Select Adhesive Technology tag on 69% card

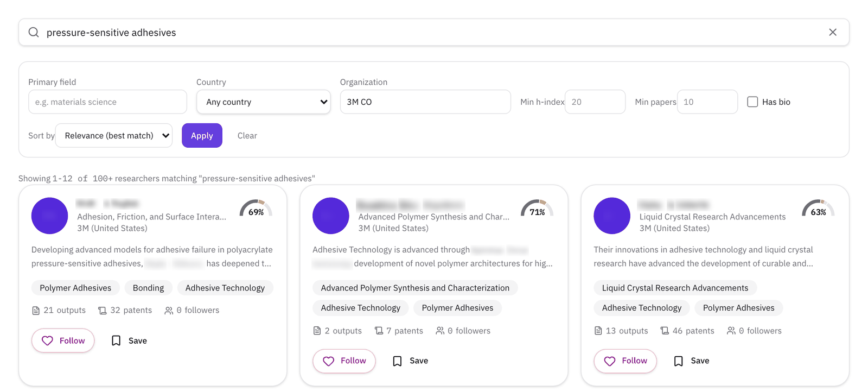pos(225,288)
